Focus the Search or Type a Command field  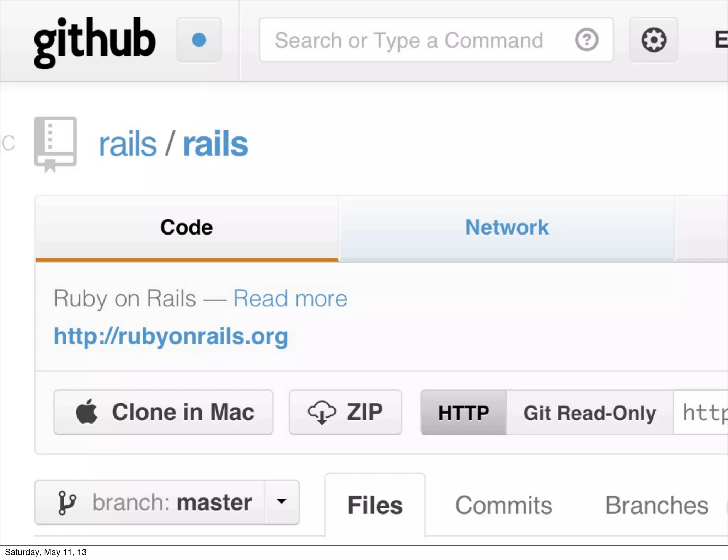[409, 40]
